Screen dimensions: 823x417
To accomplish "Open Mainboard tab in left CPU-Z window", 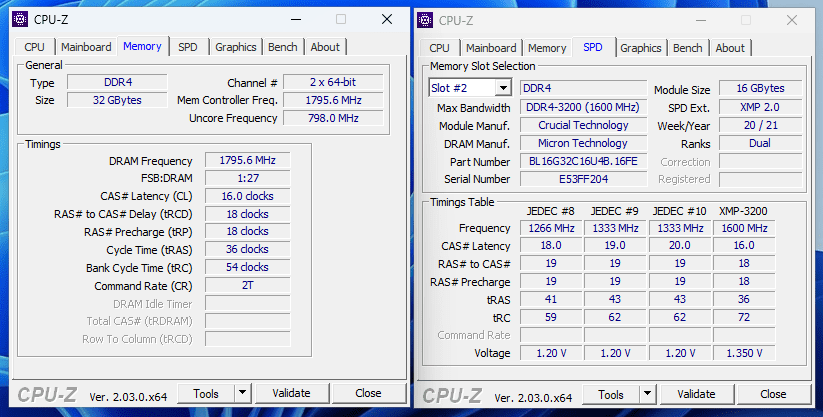I will (86, 47).
